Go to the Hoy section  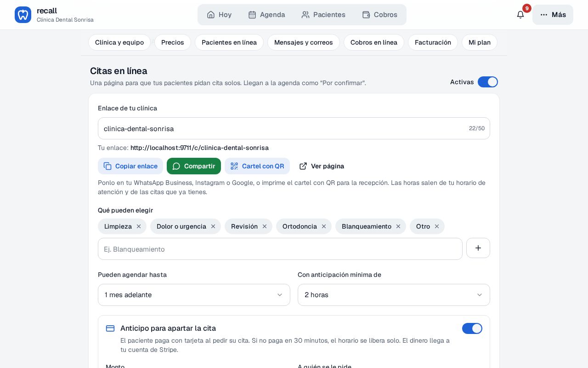point(219,15)
